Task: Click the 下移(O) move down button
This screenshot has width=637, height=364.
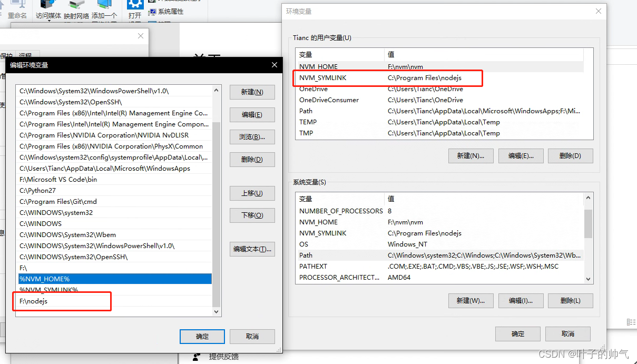Action: (252, 215)
